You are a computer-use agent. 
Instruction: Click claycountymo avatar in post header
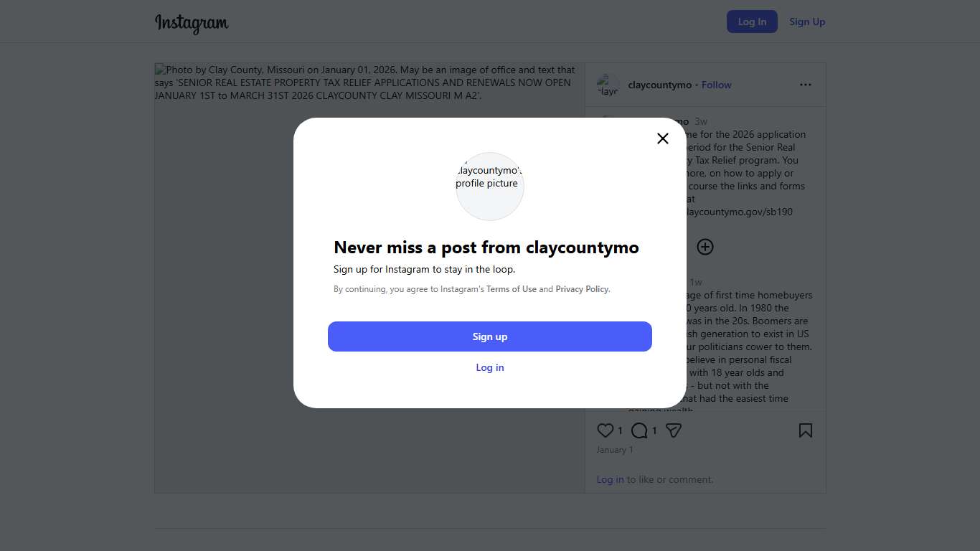click(608, 85)
